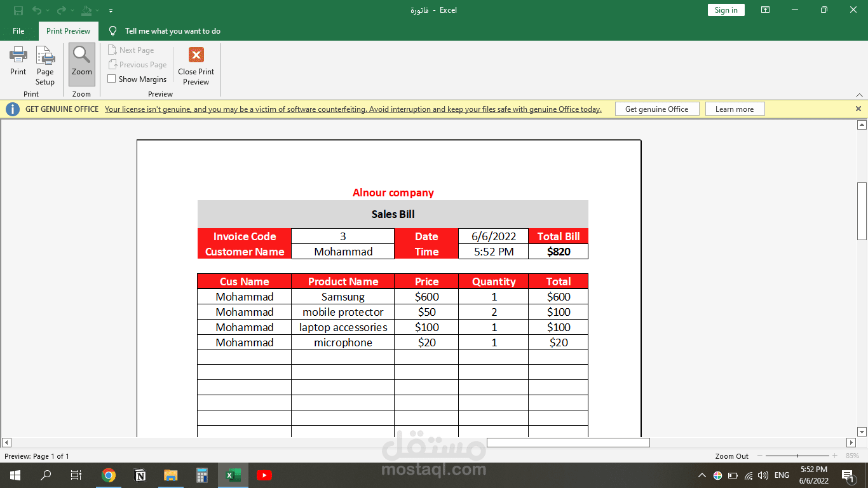Viewport: 868px width, 488px height.
Task: Open the Wi-Fi network tray icon
Action: click(749, 475)
